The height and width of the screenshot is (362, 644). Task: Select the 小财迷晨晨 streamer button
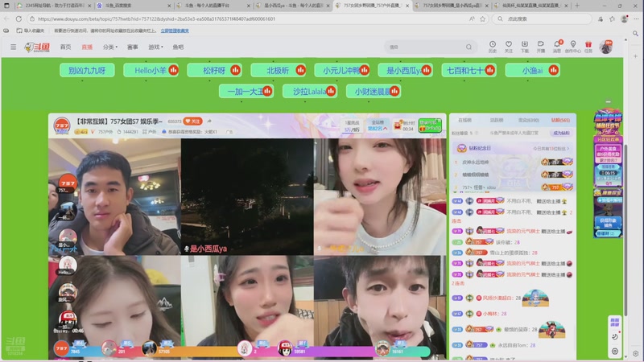[374, 91]
